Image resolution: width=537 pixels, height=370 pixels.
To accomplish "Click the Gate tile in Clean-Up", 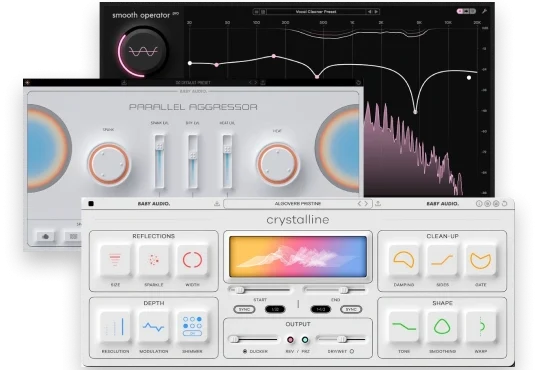I will point(480,260).
